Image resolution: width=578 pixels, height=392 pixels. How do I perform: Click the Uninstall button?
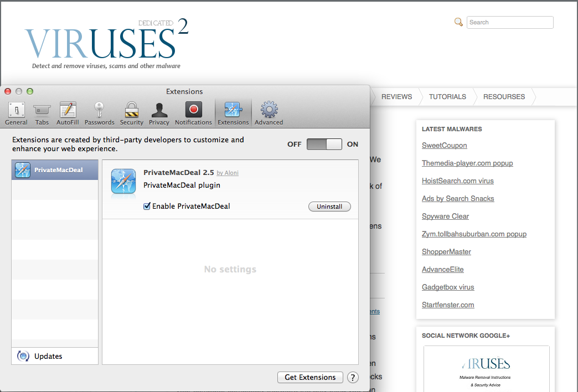coord(329,207)
